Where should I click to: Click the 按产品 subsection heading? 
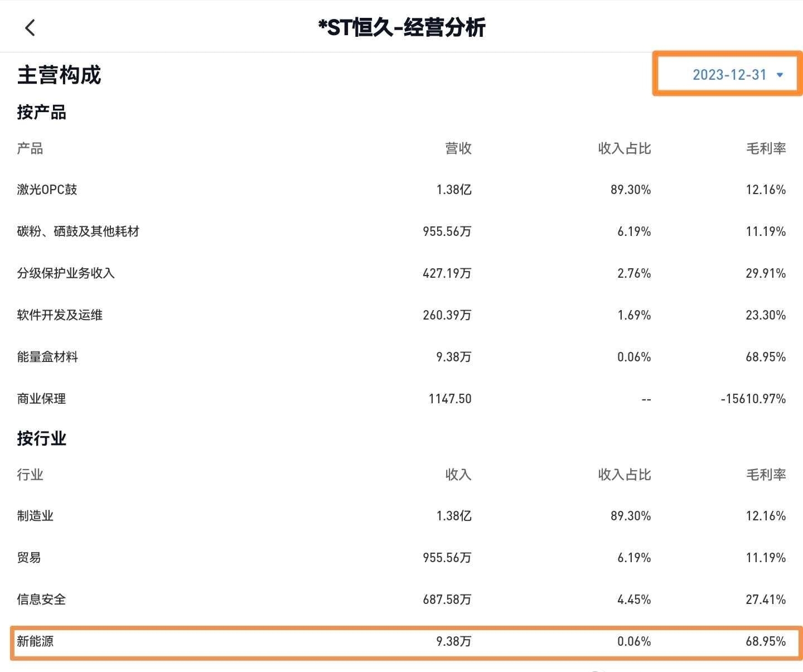click(x=42, y=113)
